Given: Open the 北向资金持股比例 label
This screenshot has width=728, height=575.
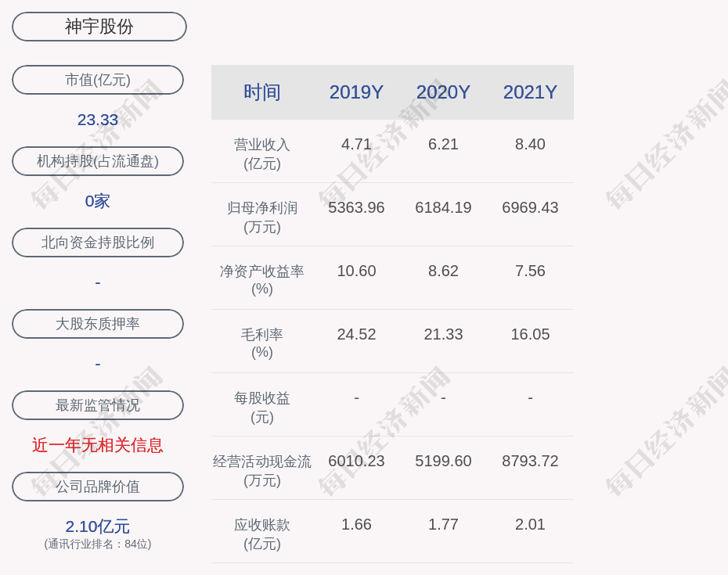Looking at the screenshot, I should [x=98, y=243].
